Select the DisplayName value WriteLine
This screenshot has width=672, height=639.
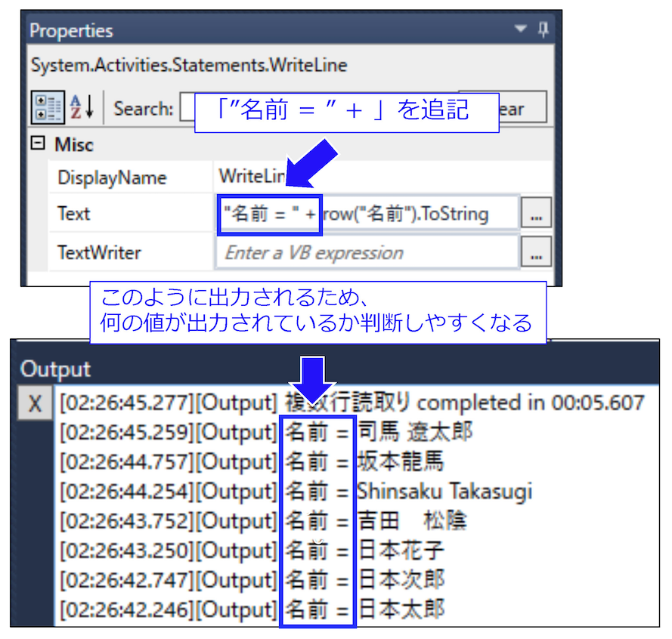(252, 177)
